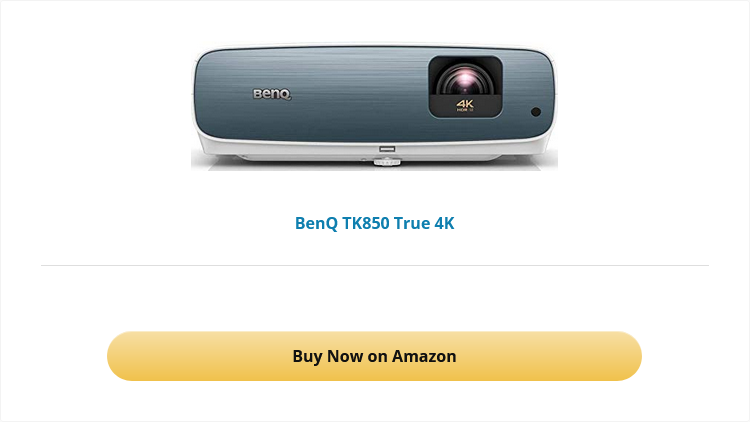The width and height of the screenshot is (750, 422).
Task: Click the 4K HDR badge on projector
Action: (465, 105)
